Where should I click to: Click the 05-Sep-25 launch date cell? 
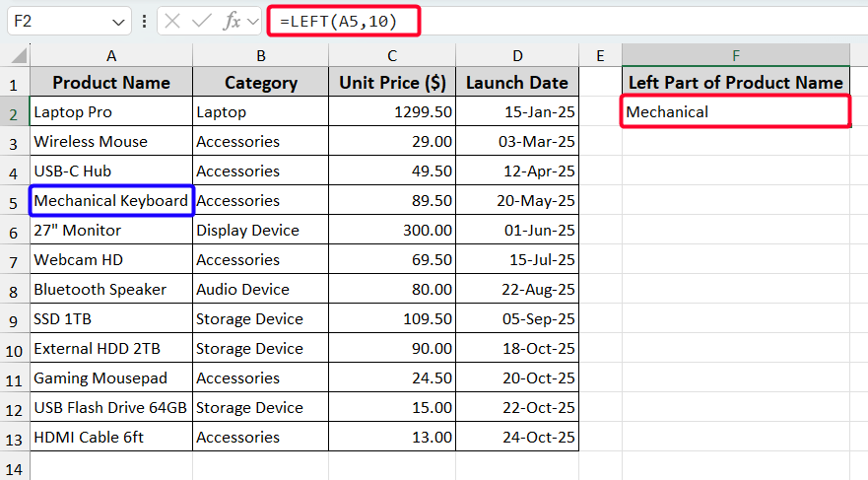pos(517,319)
